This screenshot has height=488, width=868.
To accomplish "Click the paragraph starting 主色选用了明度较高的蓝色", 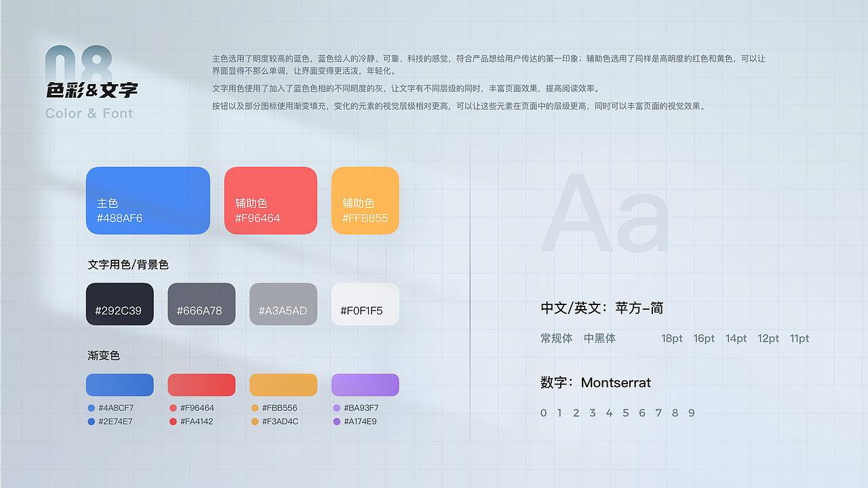I will [489, 64].
